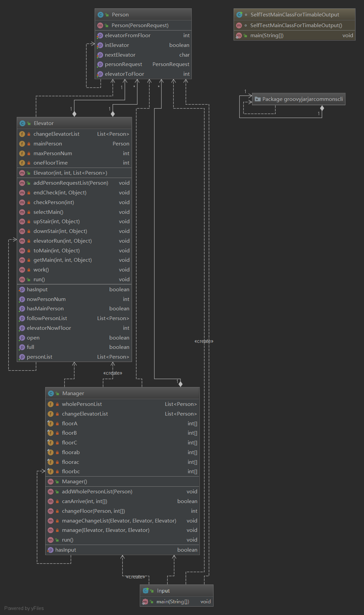The width and height of the screenshot is (364, 615).
Task: Click the groovyjarjarcommonscli package folder icon
Action: 257,99
